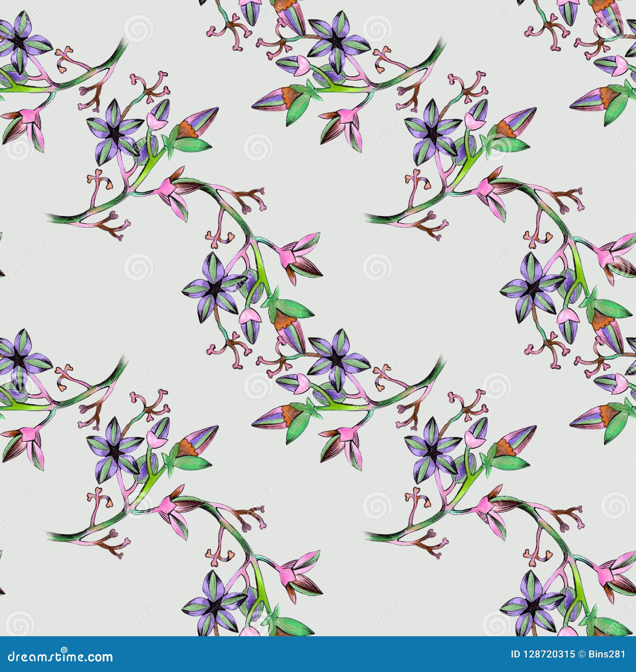This screenshot has width=636, height=672.
Task: Click the copyright symbol in footer
Action: pyautogui.click(x=581, y=654)
